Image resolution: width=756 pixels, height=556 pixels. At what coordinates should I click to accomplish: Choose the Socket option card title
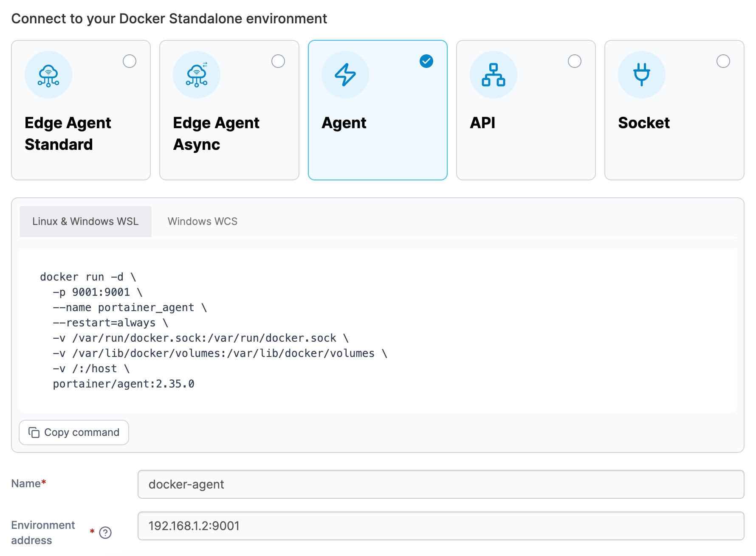coord(643,123)
